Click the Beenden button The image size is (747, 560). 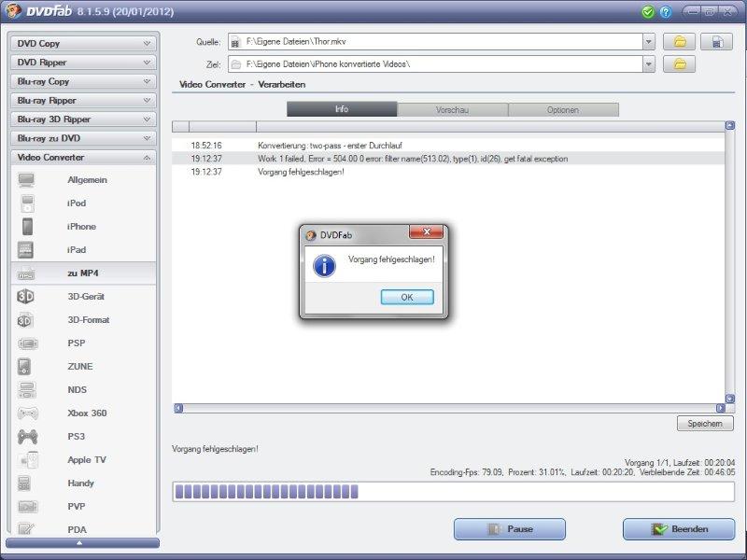pos(679,529)
